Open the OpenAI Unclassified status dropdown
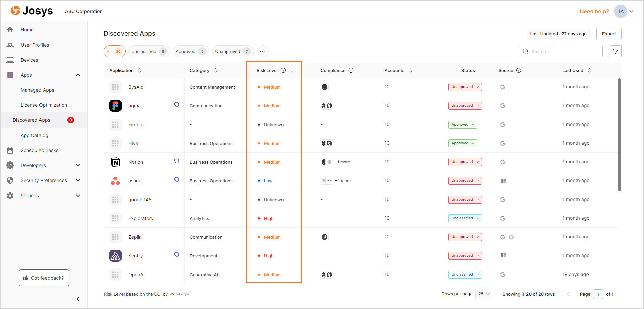Image resolution: width=644 pixels, height=309 pixels. pyautogui.click(x=465, y=275)
